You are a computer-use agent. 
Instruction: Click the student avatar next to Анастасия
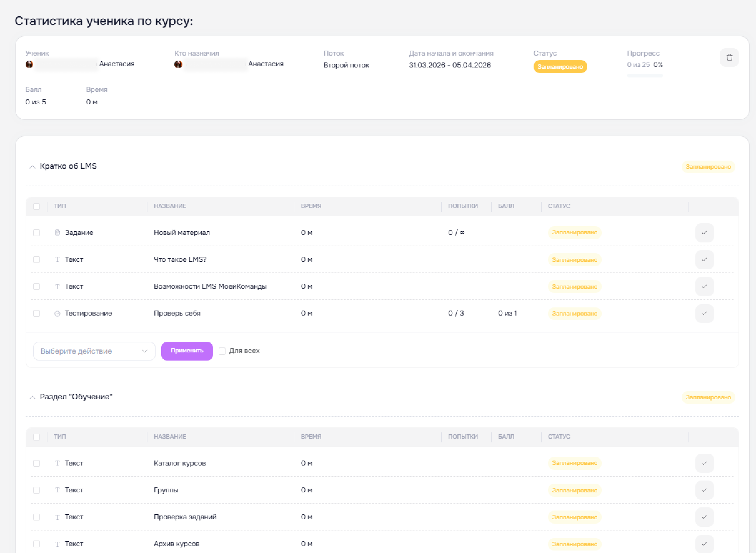click(29, 64)
